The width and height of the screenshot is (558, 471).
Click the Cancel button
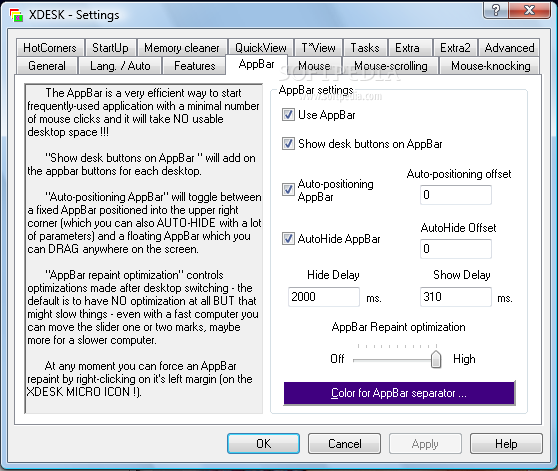(344, 444)
